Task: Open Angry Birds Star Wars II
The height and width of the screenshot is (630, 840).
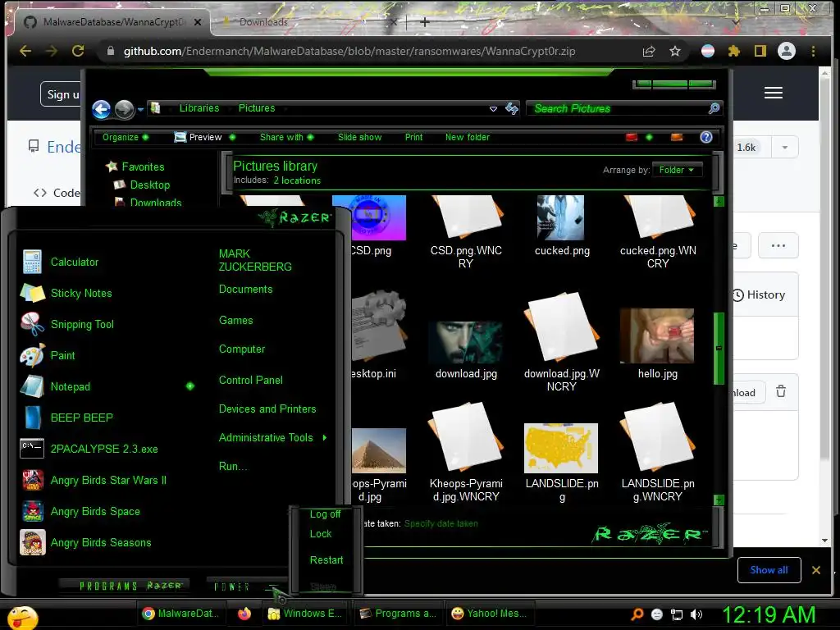Action: 94,480
